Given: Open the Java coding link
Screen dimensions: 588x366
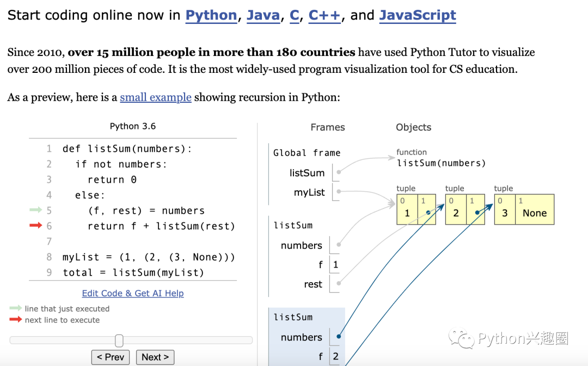Looking at the screenshot, I should pyautogui.click(x=264, y=15).
